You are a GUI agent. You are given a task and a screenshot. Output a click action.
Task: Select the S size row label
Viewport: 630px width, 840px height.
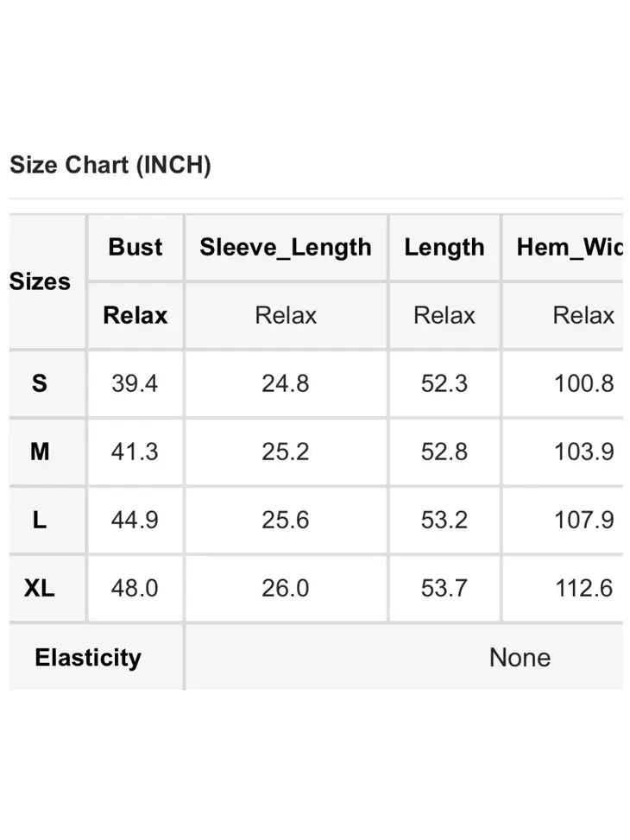click(x=40, y=383)
